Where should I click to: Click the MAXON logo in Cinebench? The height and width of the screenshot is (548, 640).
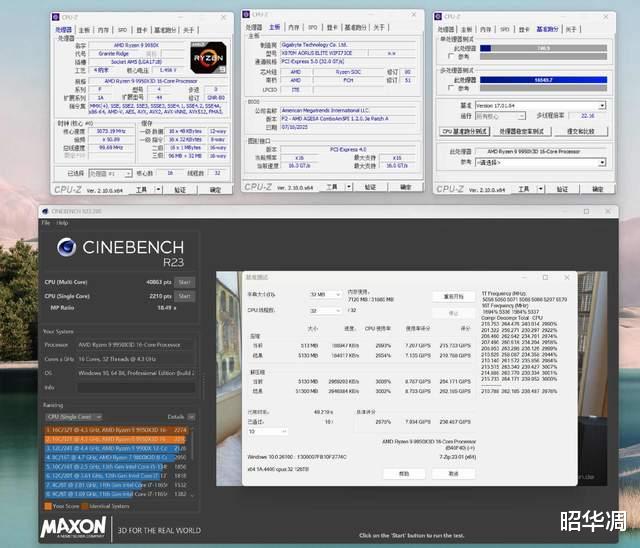[73, 527]
